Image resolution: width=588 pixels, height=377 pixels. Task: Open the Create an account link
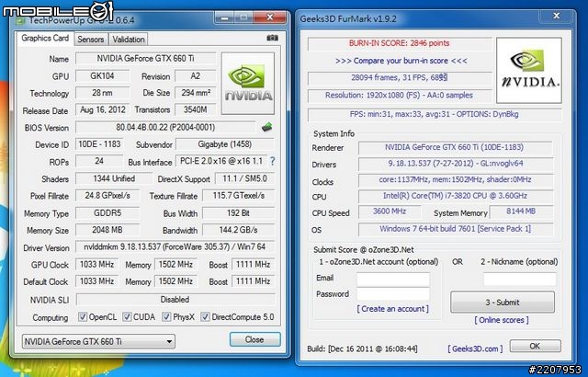click(x=392, y=309)
